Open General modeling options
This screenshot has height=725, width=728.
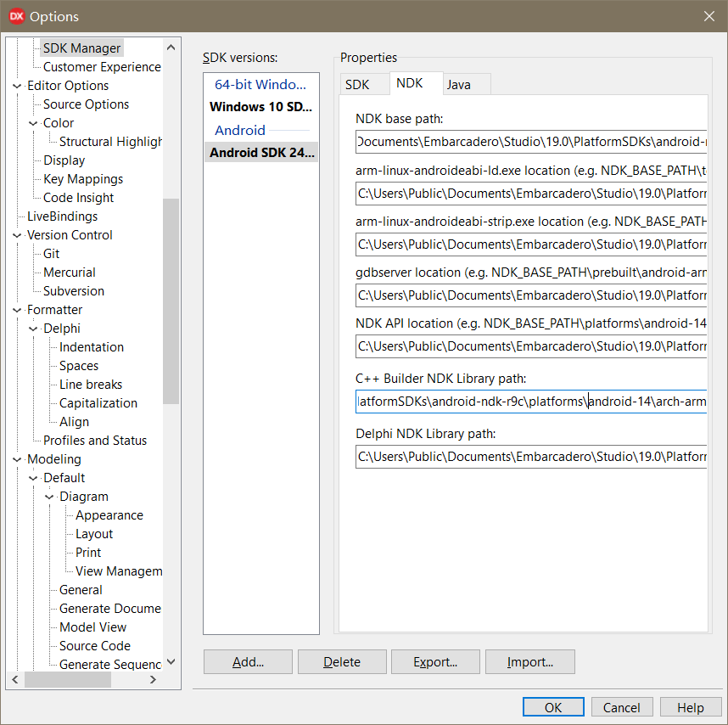[81, 590]
